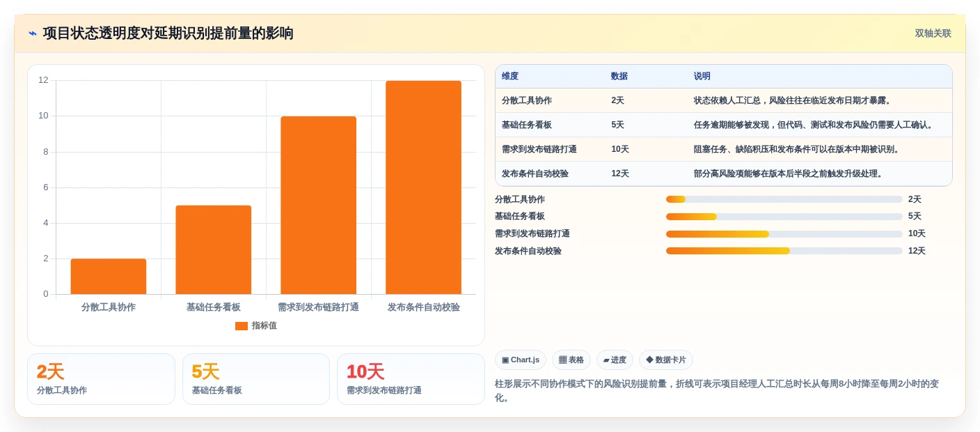Click the 5天 cell in table
Viewport: 980px width, 432px height.
pos(617,125)
